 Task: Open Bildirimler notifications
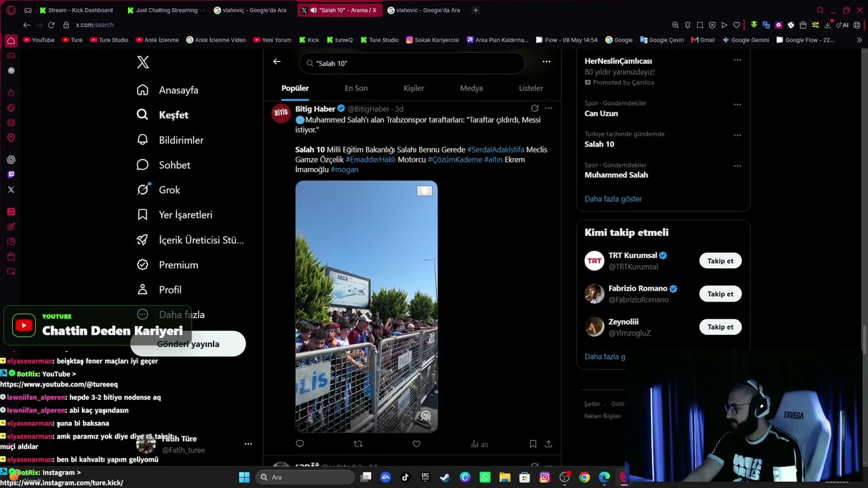click(x=170, y=140)
